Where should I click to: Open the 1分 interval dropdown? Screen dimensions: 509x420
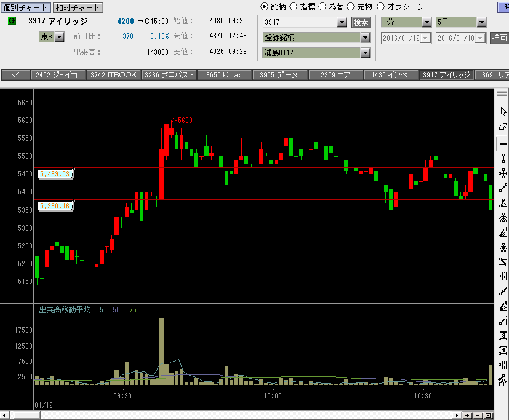click(x=427, y=22)
